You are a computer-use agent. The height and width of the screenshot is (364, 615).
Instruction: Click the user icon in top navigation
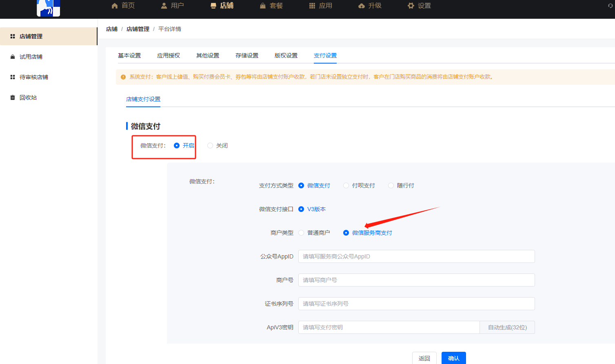164,6
